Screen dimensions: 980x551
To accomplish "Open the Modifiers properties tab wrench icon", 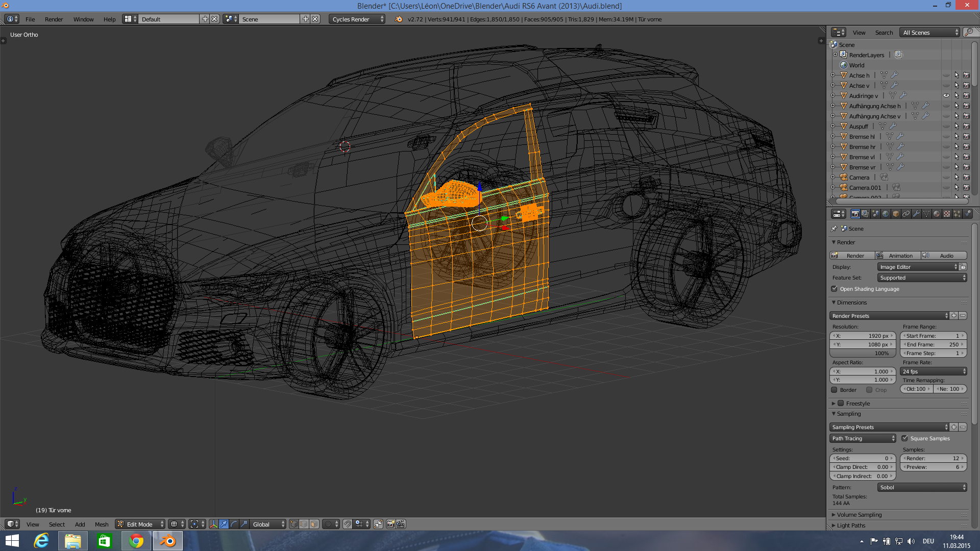I will pos(916,214).
